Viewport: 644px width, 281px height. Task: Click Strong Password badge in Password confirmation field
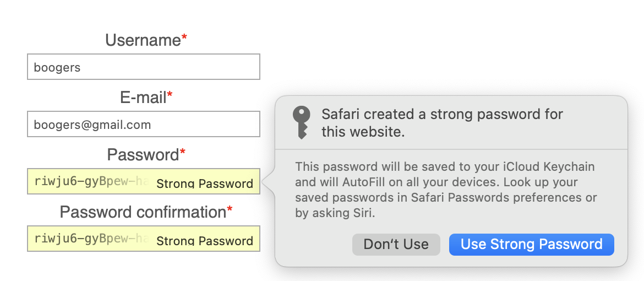pyautogui.click(x=205, y=241)
